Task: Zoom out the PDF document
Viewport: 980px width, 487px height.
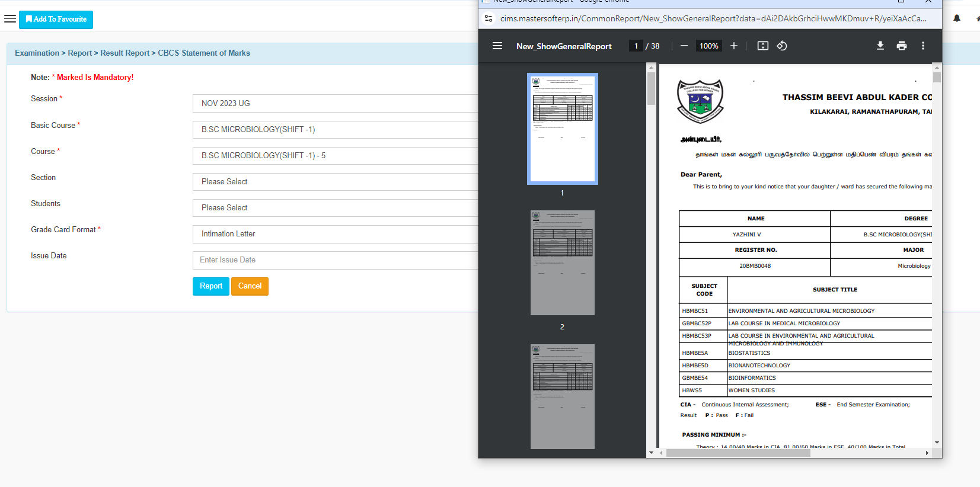Action: (684, 46)
